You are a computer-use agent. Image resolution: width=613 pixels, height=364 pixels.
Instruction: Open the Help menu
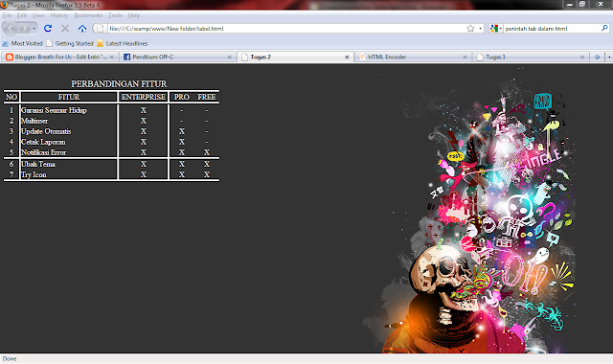pos(134,15)
